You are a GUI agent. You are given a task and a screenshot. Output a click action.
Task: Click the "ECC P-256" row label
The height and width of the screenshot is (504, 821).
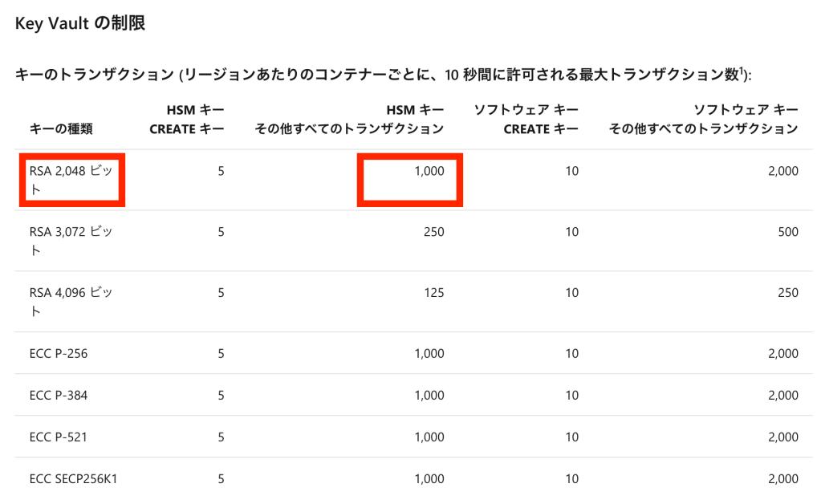(x=59, y=353)
